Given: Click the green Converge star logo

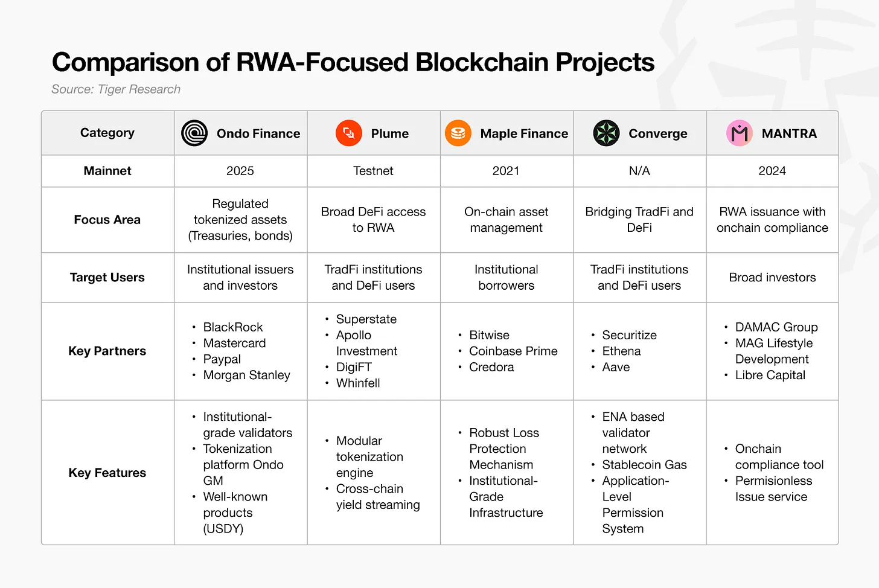Looking at the screenshot, I should pyautogui.click(x=606, y=133).
